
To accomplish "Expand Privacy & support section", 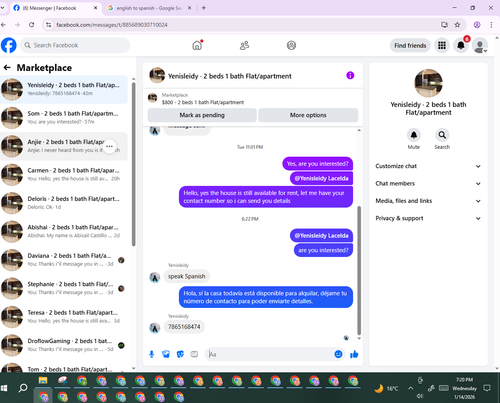I will (428, 218).
